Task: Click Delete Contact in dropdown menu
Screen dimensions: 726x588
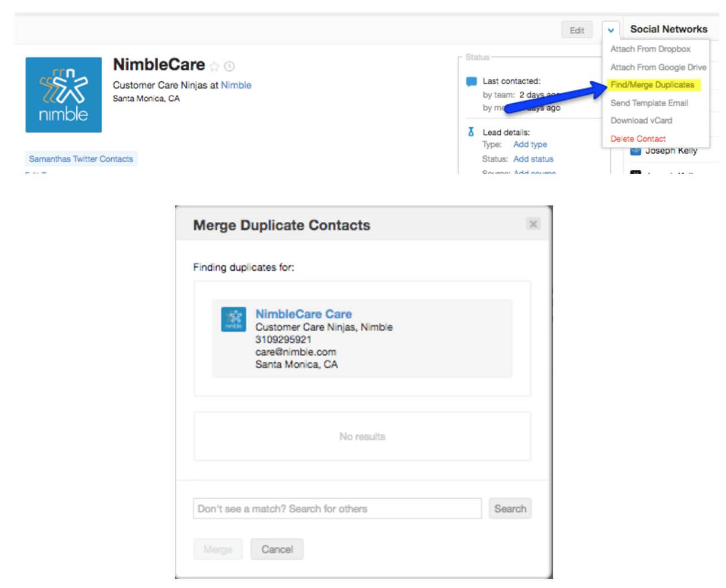Action: tap(637, 138)
